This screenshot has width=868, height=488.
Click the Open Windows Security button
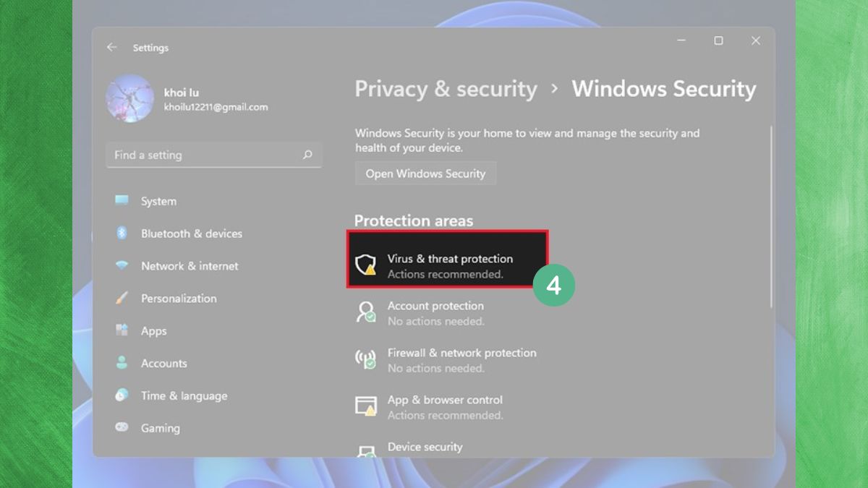coord(425,174)
